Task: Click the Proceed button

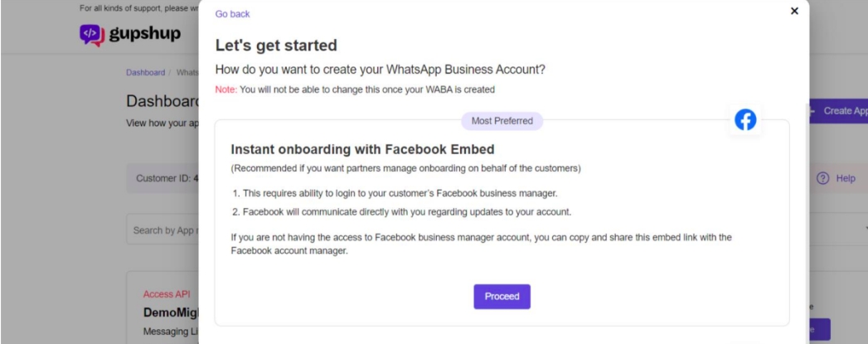Action: click(x=502, y=297)
